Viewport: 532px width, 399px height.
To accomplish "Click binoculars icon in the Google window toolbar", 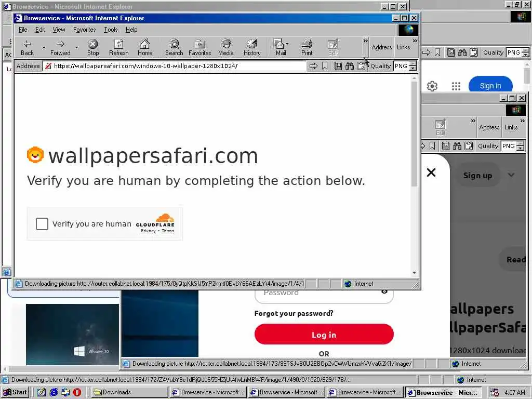I will tap(462, 52).
